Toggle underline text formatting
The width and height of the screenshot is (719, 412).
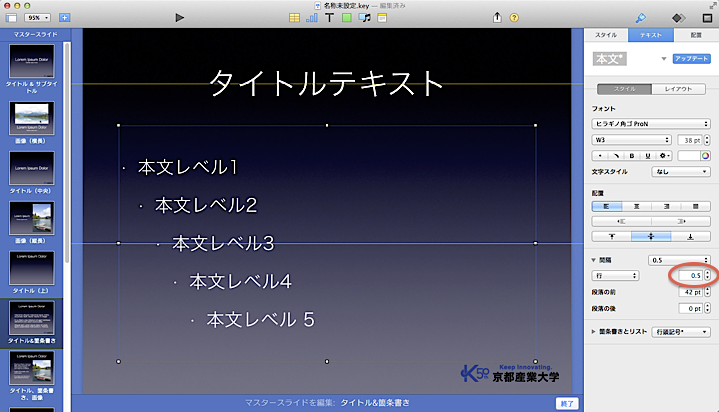click(647, 156)
